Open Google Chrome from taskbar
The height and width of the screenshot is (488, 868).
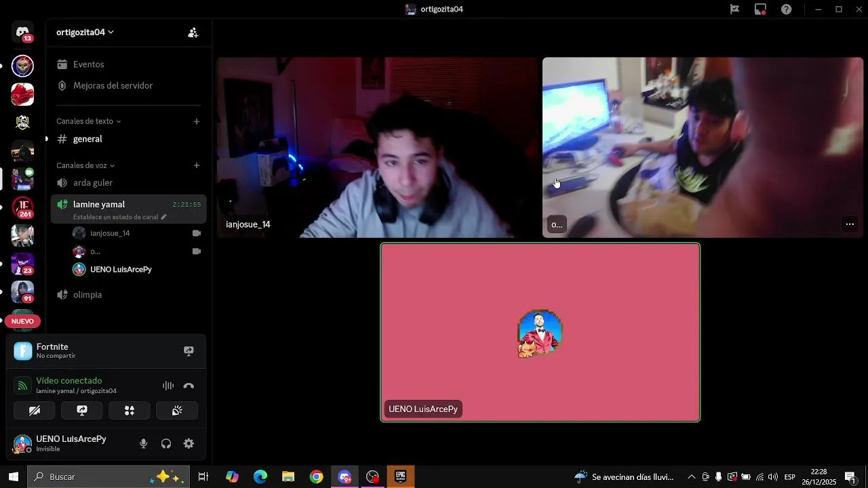[317, 476]
